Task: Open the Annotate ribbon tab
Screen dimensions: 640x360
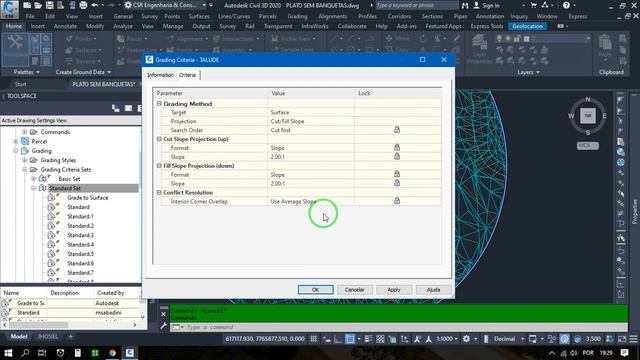Action: (x=65, y=26)
